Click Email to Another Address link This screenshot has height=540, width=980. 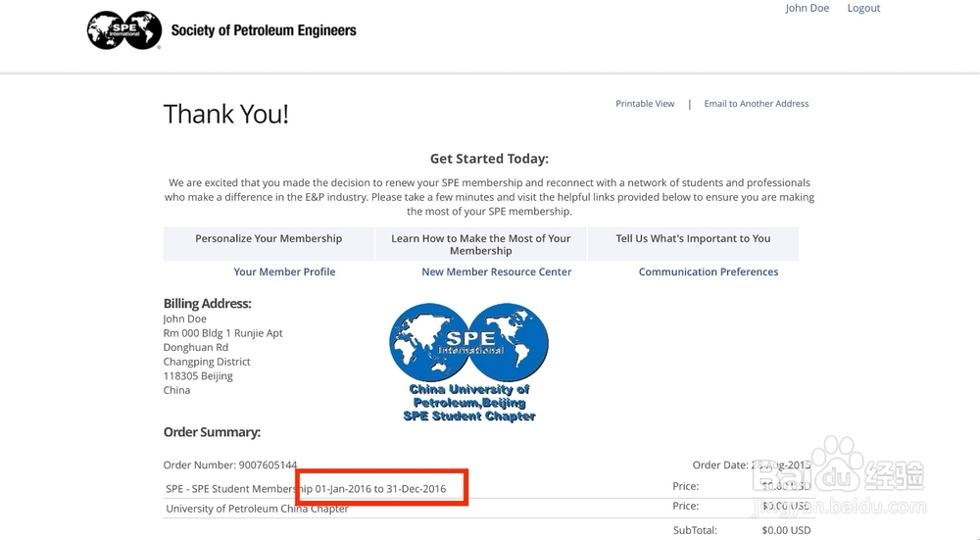click(x=757, y=104)
